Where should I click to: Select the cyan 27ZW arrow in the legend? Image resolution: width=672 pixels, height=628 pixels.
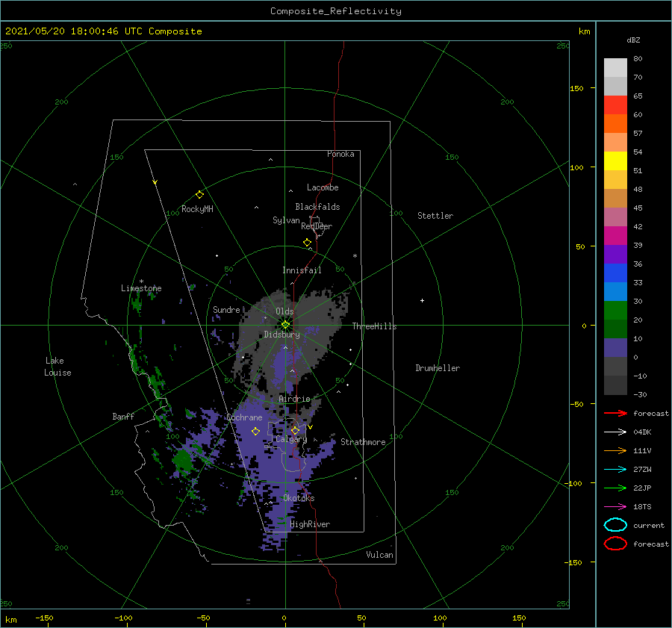pyautogui.click(x=615, y=470)
